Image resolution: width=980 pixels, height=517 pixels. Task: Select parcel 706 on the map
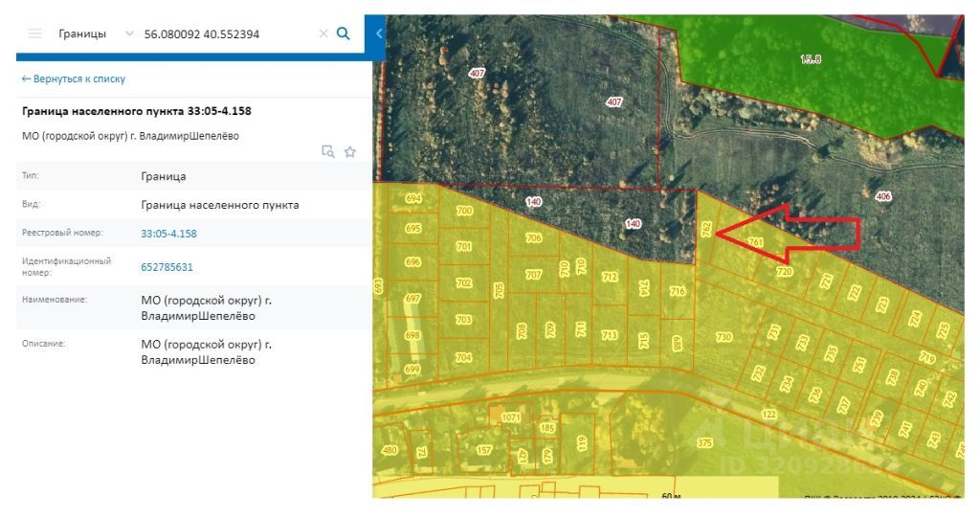534,237
